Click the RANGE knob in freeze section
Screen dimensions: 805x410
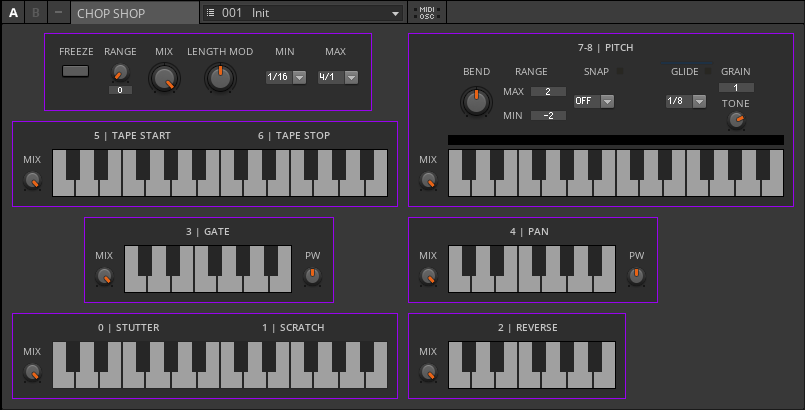tap(120, 73)
